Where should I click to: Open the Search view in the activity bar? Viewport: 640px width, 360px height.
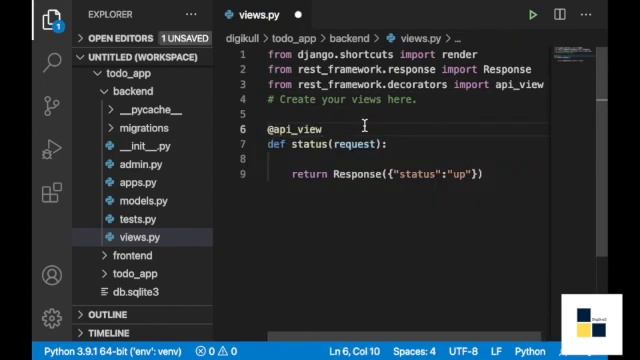(x=52, y=62)
